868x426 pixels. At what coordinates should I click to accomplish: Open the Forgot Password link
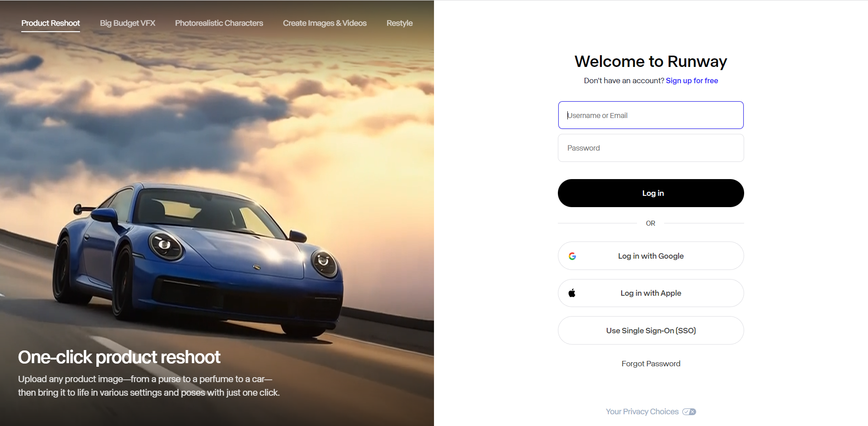pyautogui.click(x=651, y=364)
